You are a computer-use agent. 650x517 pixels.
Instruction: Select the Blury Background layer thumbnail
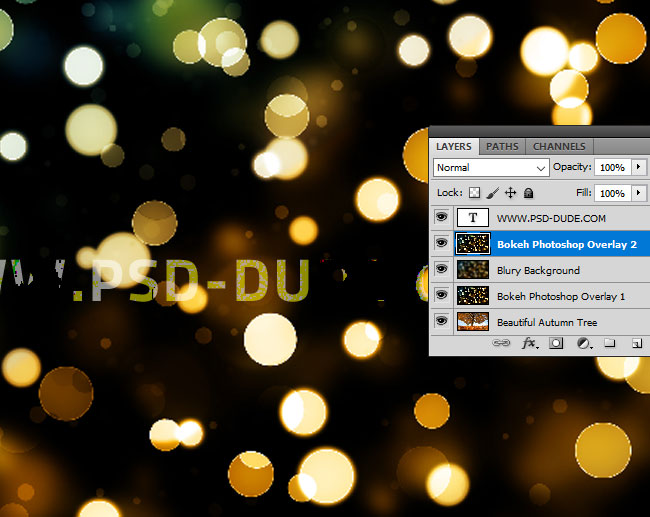(x=473, y=270)
